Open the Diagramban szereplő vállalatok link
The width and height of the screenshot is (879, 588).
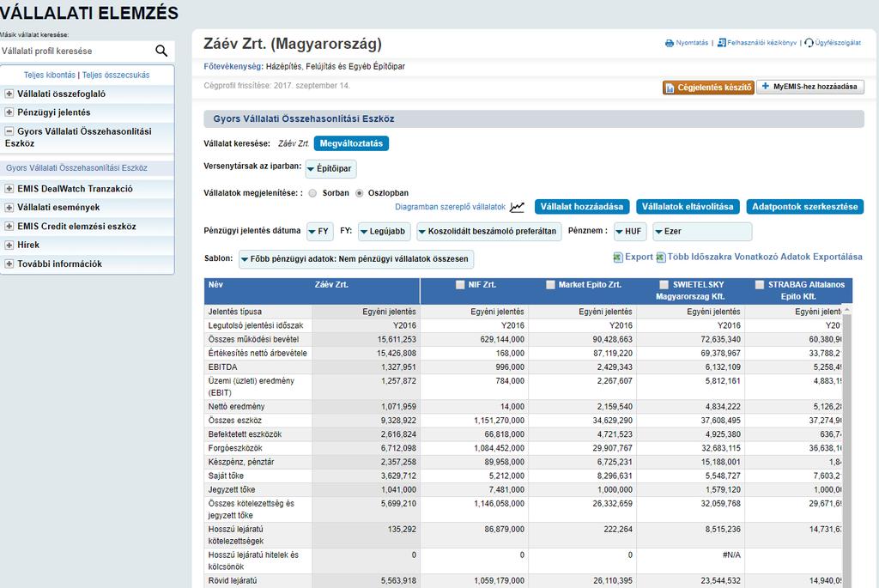[x=450, y=208]
